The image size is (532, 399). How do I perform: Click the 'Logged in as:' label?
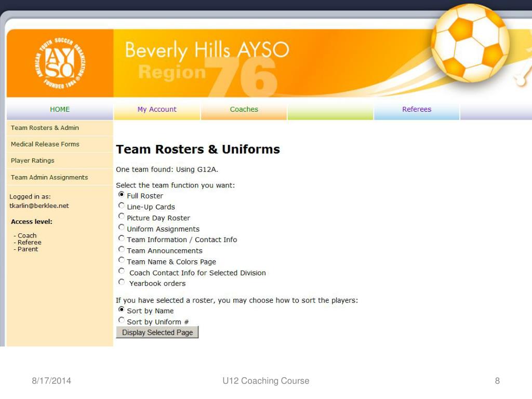point(30,196)
